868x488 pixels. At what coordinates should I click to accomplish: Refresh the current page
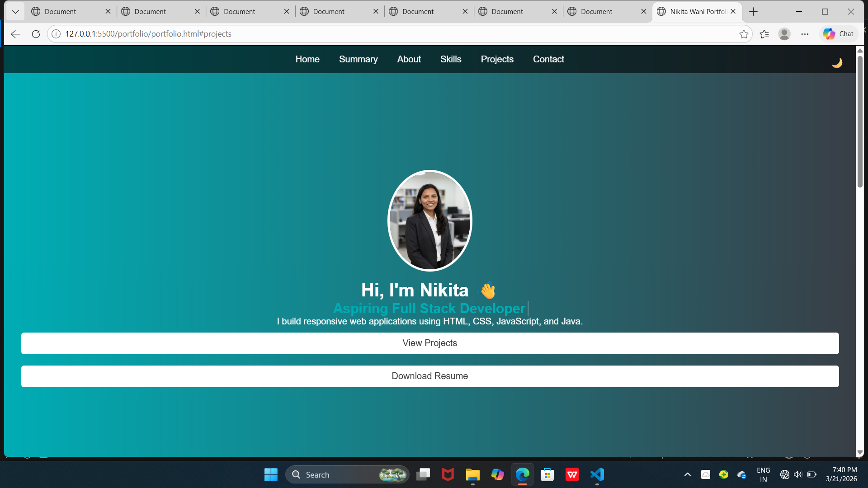coord(36,34)
